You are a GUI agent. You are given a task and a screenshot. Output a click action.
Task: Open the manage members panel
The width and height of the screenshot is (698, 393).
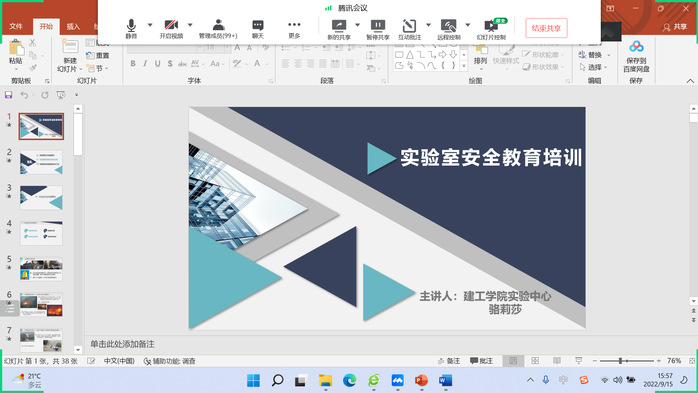[x=218, y=28]
